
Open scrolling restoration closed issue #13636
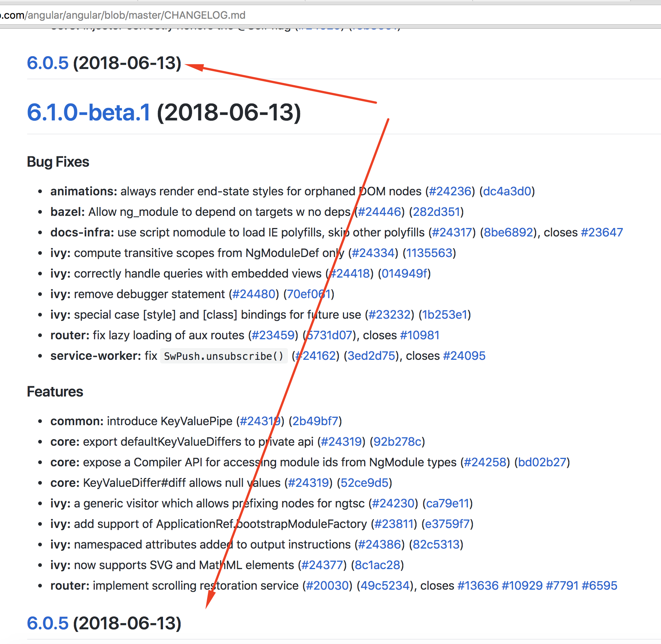point(478,586)
